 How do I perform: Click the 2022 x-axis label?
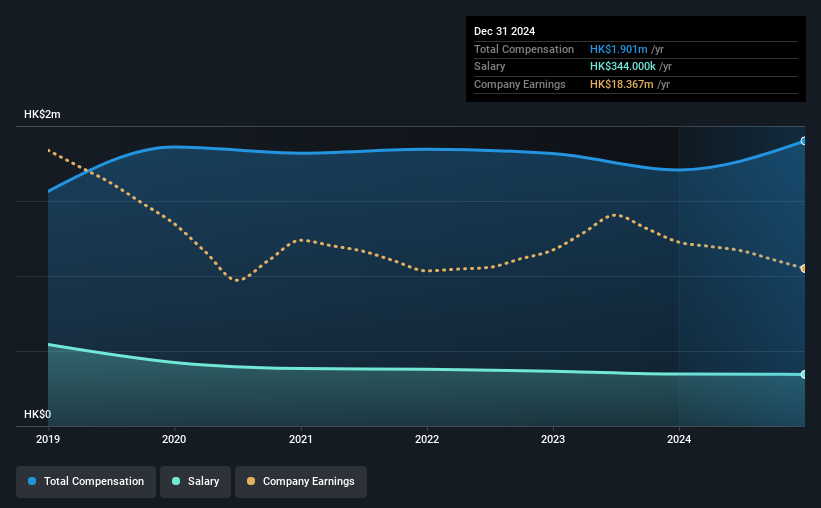pyautogui.click(x=427, y=439)
